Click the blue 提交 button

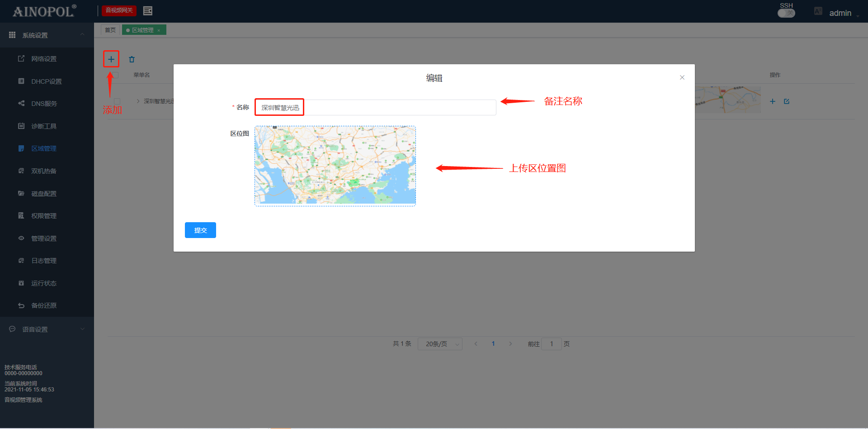[200, 230]
